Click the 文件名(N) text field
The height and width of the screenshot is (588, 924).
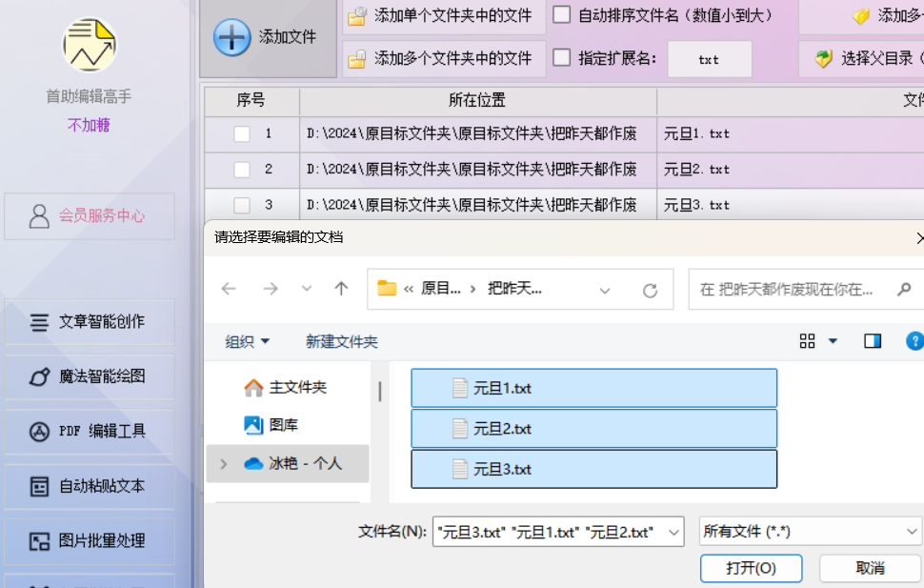click(558, 532)
